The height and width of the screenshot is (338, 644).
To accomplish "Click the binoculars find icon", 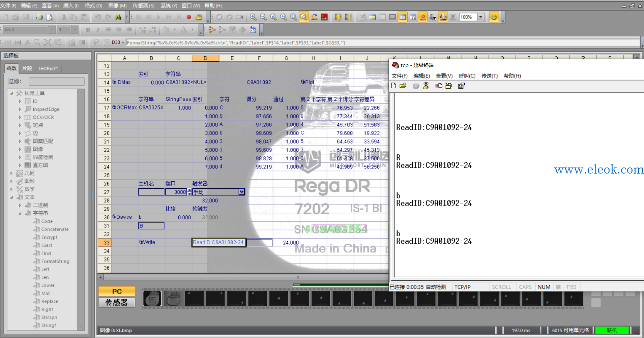I will click(x=118, y=17).
